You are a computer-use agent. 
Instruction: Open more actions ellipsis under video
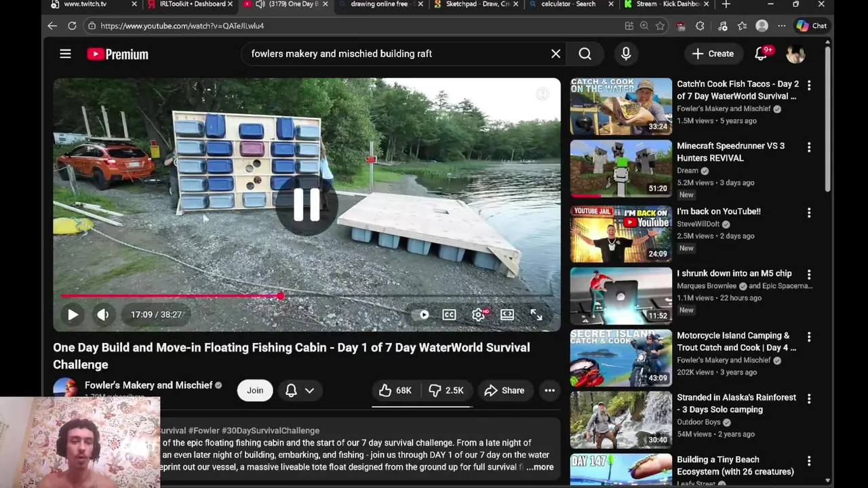pyautogui.click(x=550, y=390)
